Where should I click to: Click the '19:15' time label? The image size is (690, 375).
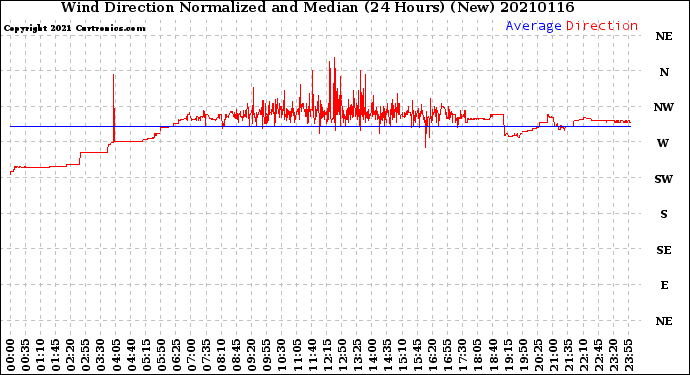(508, 355)
